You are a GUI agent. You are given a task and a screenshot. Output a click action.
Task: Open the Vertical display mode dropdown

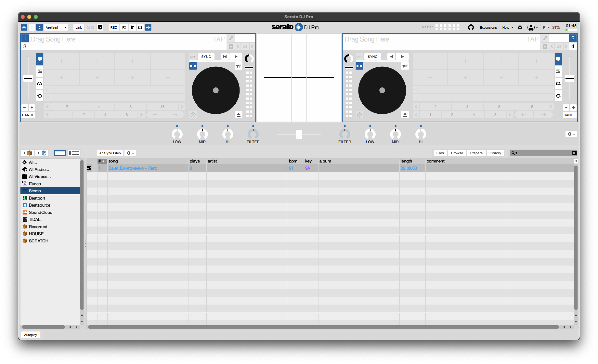tap(56, 27)
